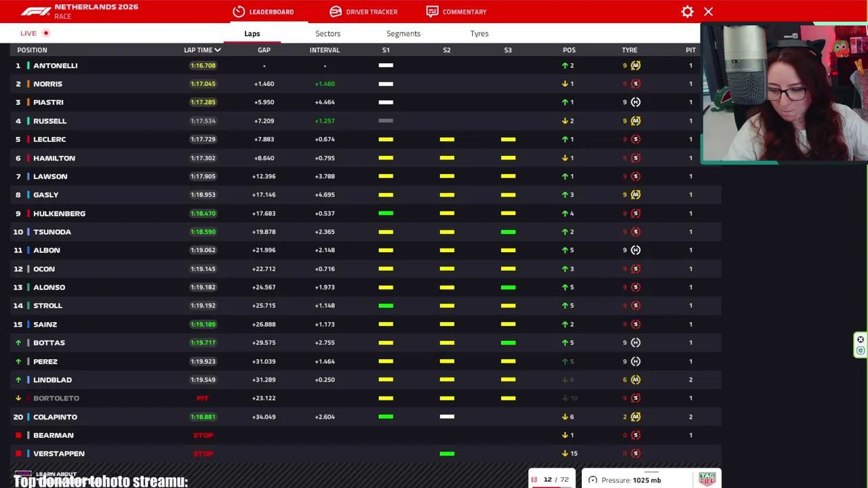Viewport: 868px width, 488px height.
Task: Sort by the Interval column header
Action: pos(325,50)
